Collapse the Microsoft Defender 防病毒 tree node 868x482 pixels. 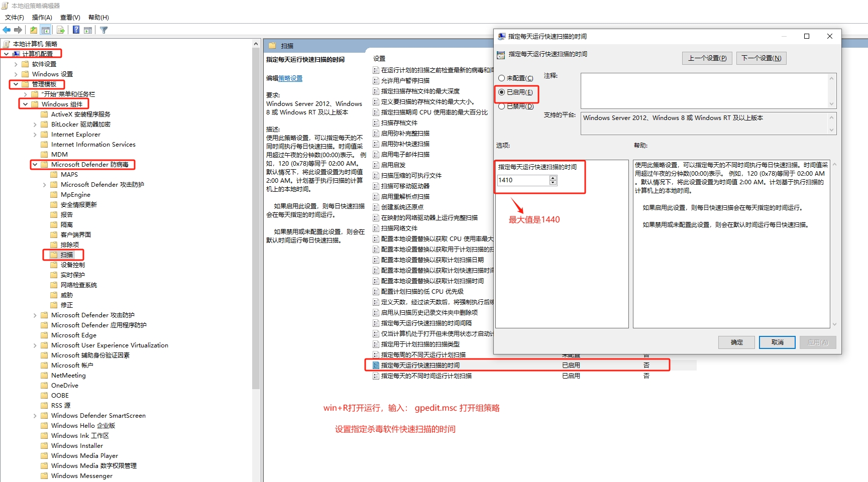[x=35, y=165]
